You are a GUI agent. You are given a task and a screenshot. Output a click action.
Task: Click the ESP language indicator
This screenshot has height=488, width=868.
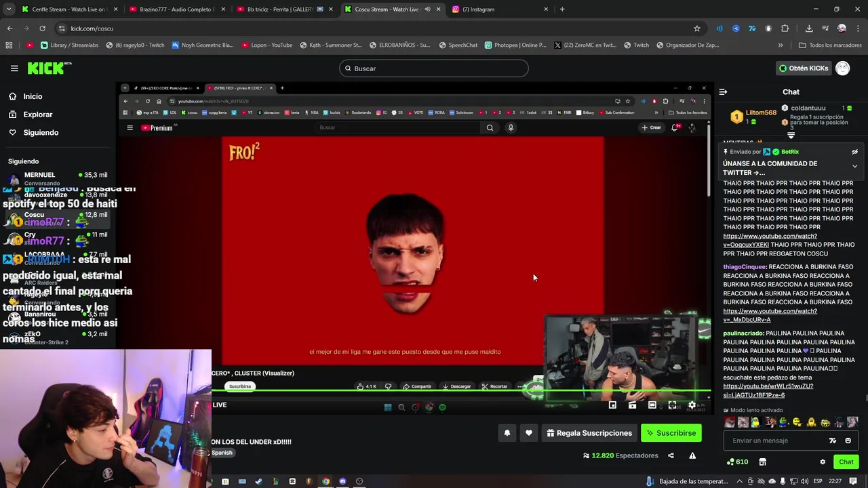[818, 481]
